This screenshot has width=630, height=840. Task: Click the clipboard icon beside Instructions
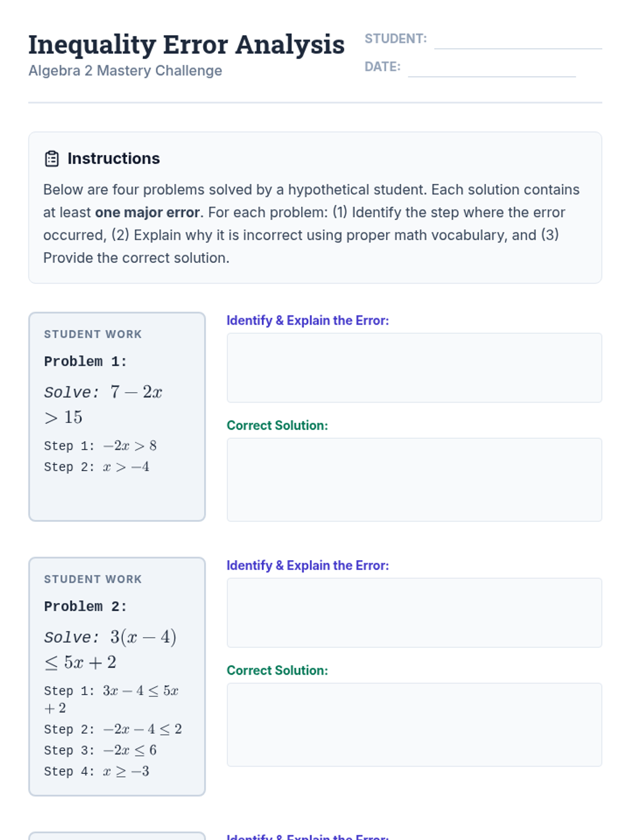(52, 159)
